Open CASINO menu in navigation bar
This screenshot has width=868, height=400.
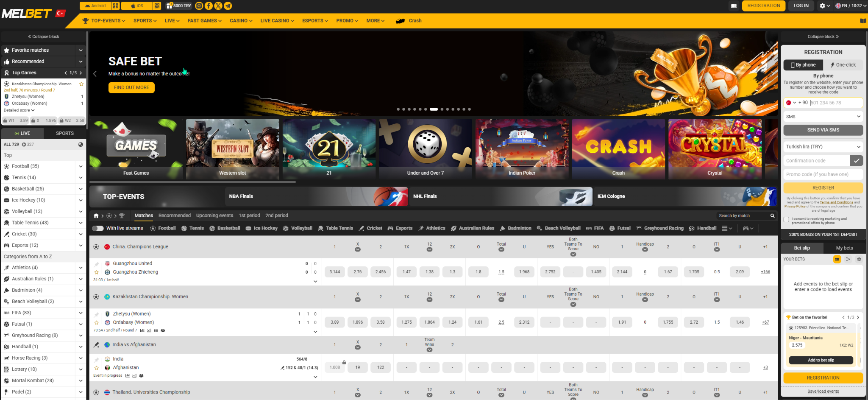(241, 21)
